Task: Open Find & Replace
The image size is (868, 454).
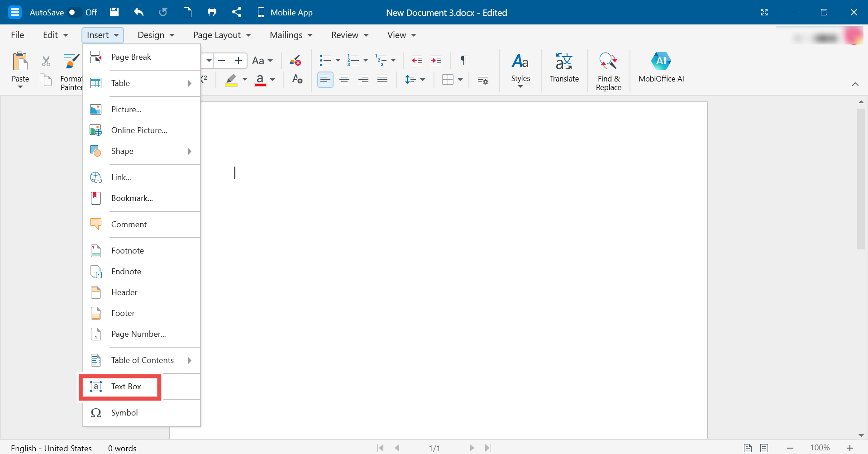Action: click(x=608, y=70)
